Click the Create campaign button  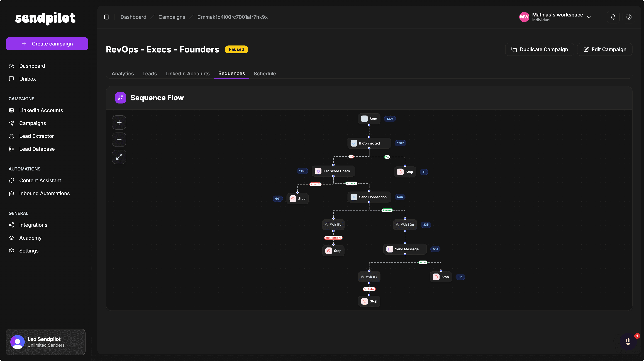[x=47, y=44]
